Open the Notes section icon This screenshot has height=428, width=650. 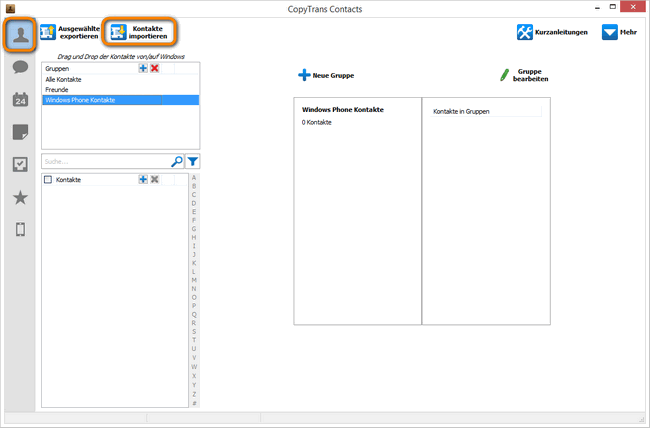[x=20, y=132]
